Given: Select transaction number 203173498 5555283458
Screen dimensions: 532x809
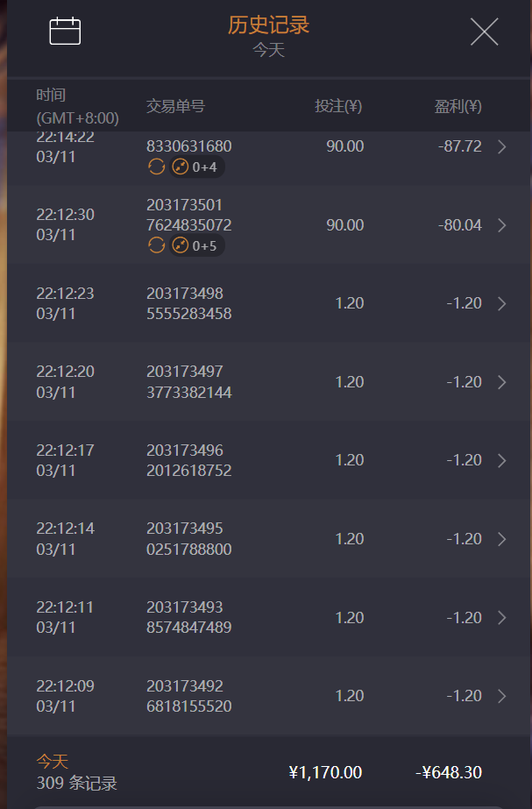Looking at the screenshot, I should point(188,303).
